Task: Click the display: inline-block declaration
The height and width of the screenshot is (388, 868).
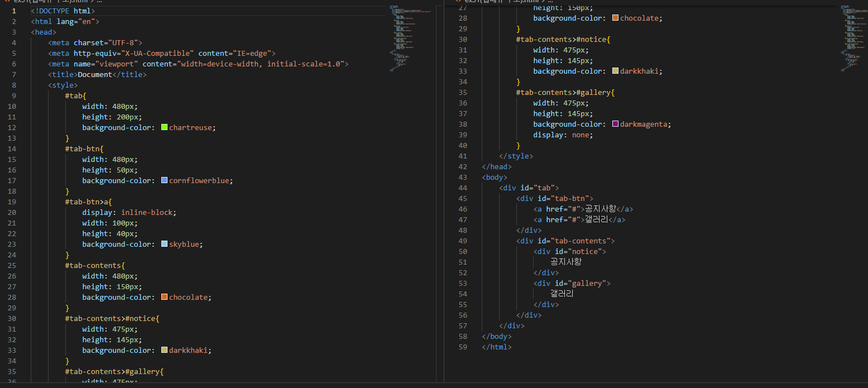Action: [129, 212]
